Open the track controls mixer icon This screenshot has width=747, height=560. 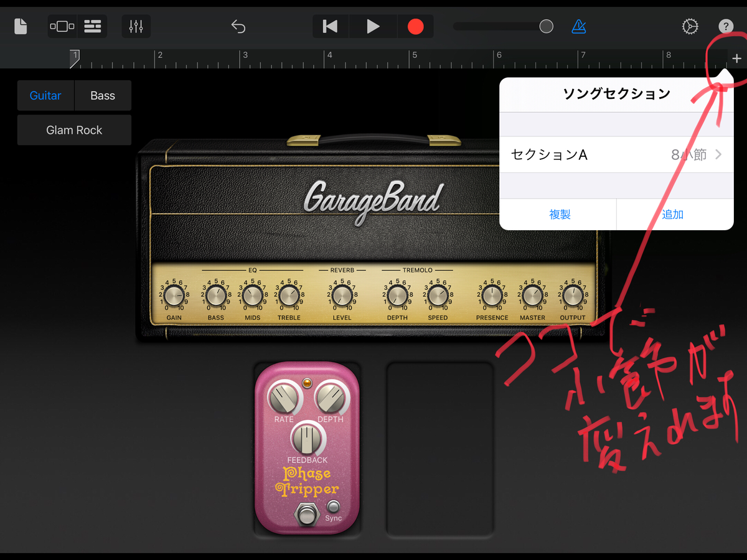136,26
